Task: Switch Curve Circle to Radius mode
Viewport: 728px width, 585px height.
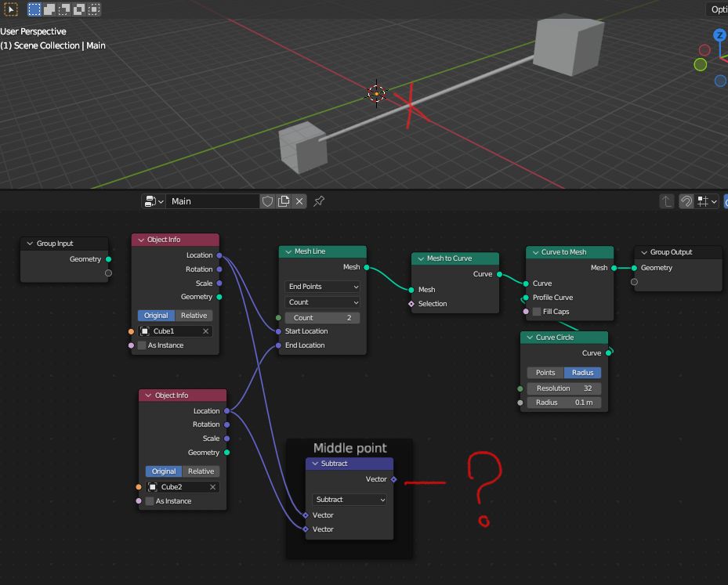Action: click(x=583, y=373)
